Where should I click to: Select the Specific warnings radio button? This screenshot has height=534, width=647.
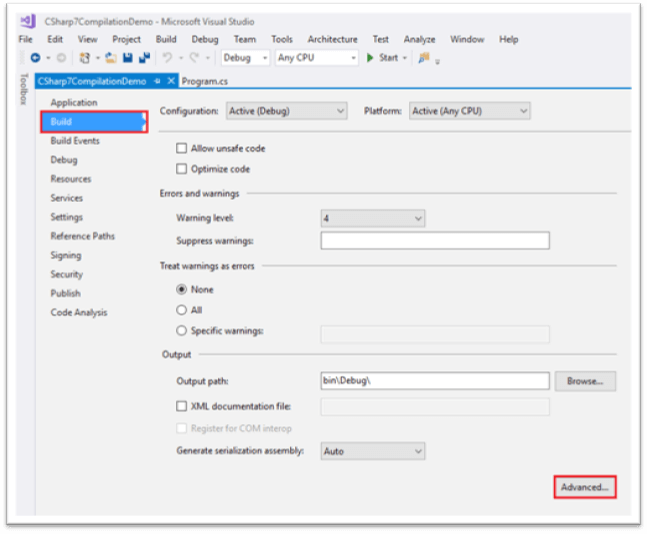point(182,331)
